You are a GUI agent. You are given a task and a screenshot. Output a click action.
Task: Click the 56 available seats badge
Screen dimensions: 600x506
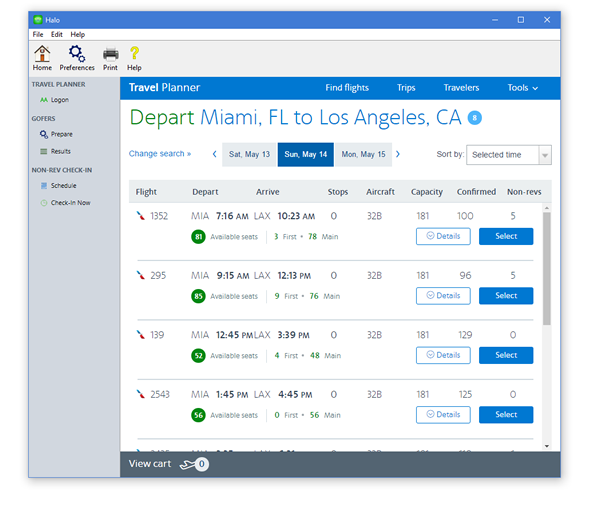198,415
